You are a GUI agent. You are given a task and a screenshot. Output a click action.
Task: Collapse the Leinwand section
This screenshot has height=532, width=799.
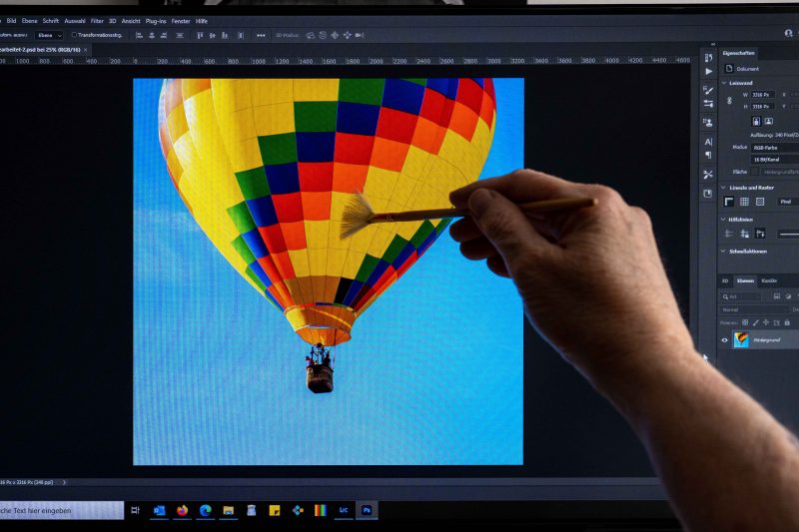pos(724,83)
